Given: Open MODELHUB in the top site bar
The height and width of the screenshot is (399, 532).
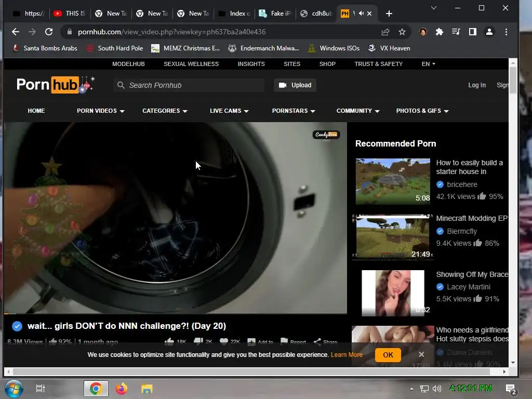Looking at the screenshot, I should [x=128, y=64].
